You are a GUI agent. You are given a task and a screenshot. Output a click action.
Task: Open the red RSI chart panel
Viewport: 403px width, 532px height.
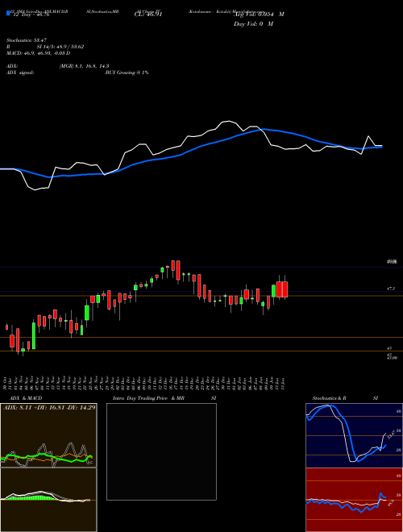[x=354, y=500]
